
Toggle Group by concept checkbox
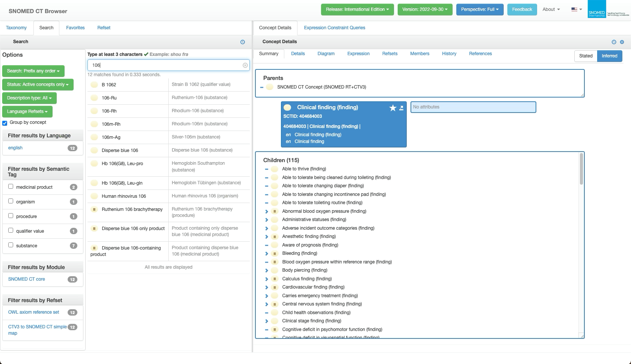(5, 123)
